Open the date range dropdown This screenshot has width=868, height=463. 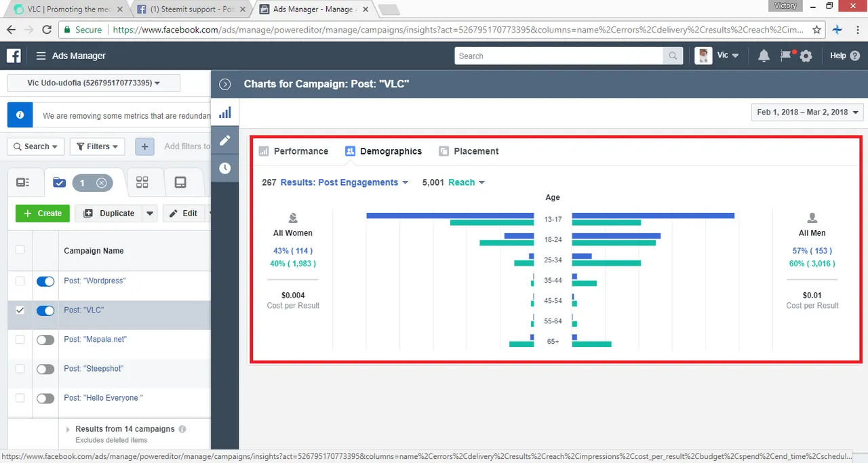point(808,113)
